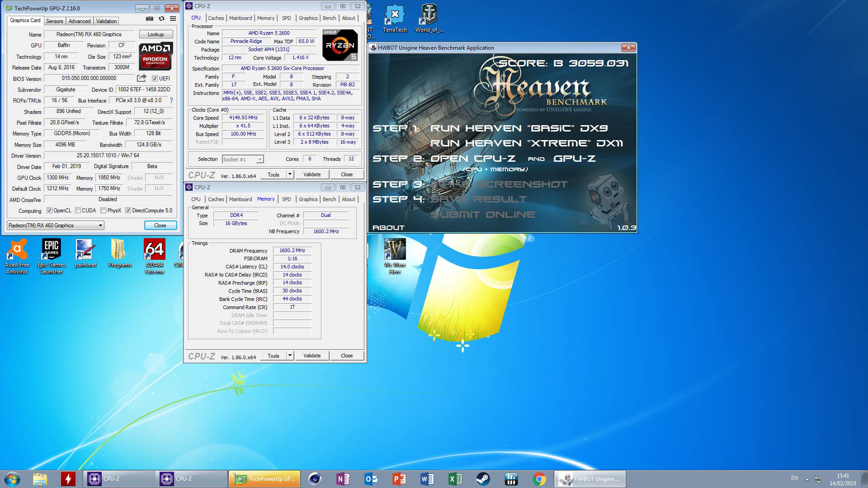The image size is (868, 488).
Task: Click Run Heaven Basic DX9 link
Action: [x=519, y=128]
